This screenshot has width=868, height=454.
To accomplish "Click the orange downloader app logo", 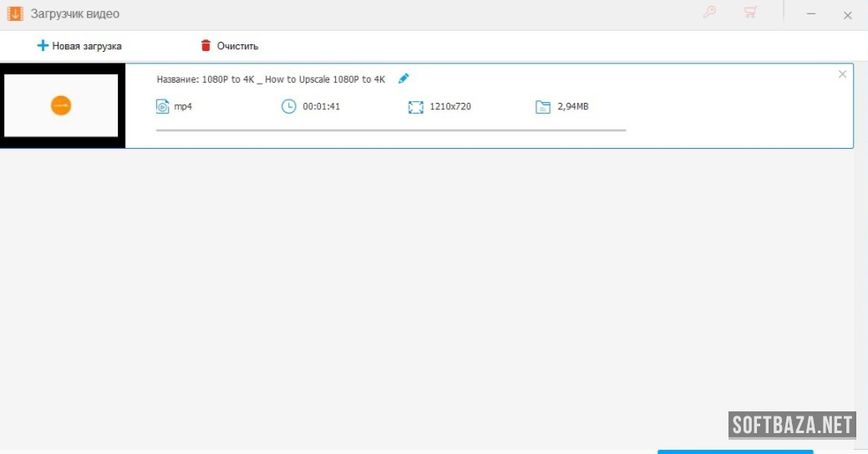I will tap(14, 13).
